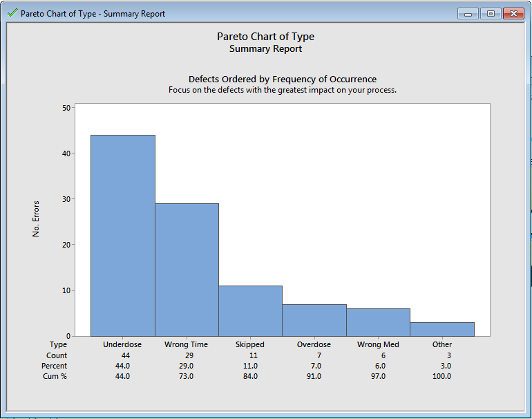Select the Overdose bar
This screenshot has height=419, width=532.
tap(314, 319)
